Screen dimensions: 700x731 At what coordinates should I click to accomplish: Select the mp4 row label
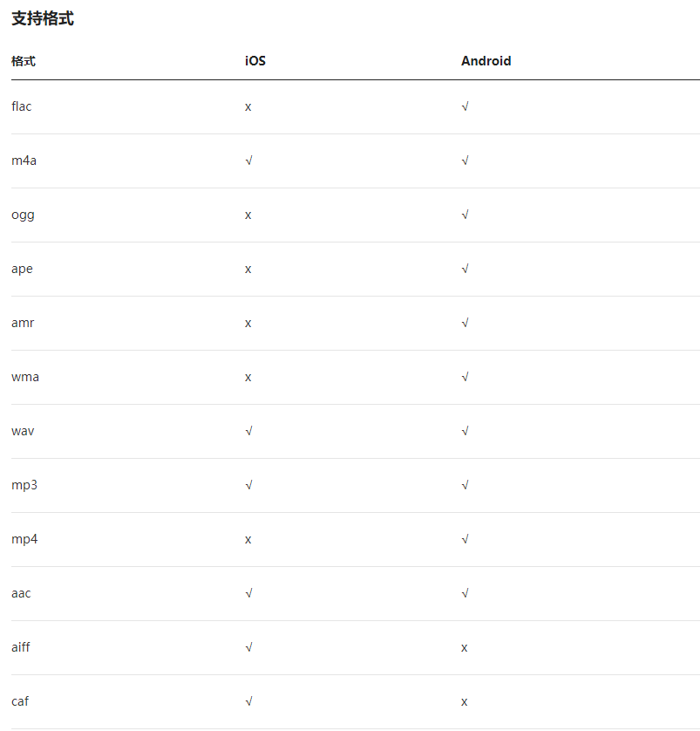point(24,540)
